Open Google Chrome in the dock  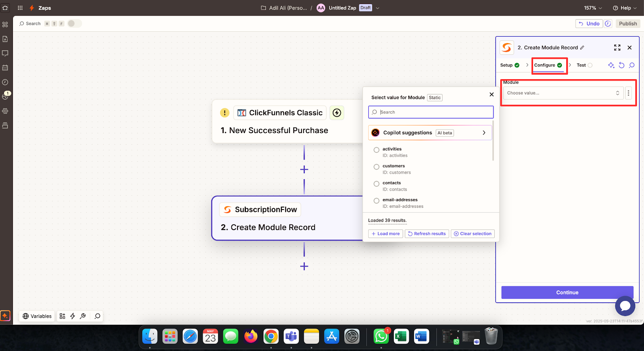(x=271, y=336)
